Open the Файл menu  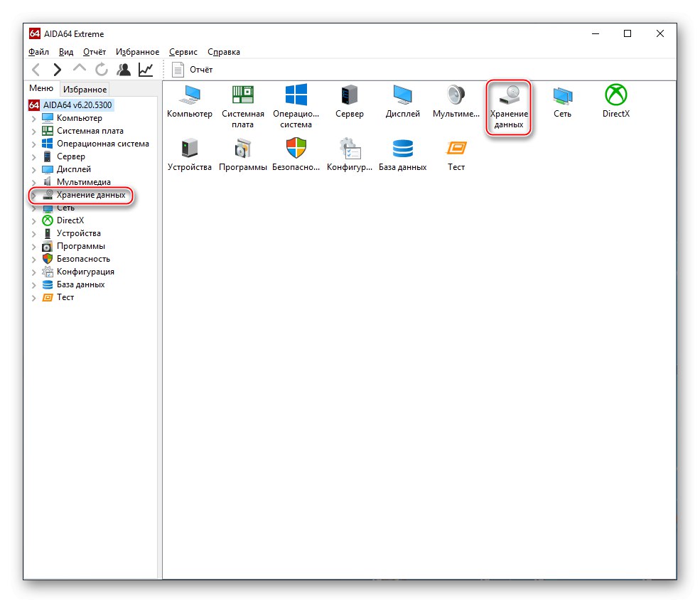[38, 52]
